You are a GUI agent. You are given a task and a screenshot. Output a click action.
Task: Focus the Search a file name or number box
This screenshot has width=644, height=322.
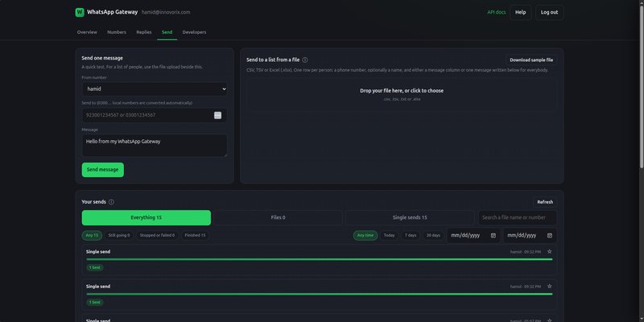tap(518, 217)
